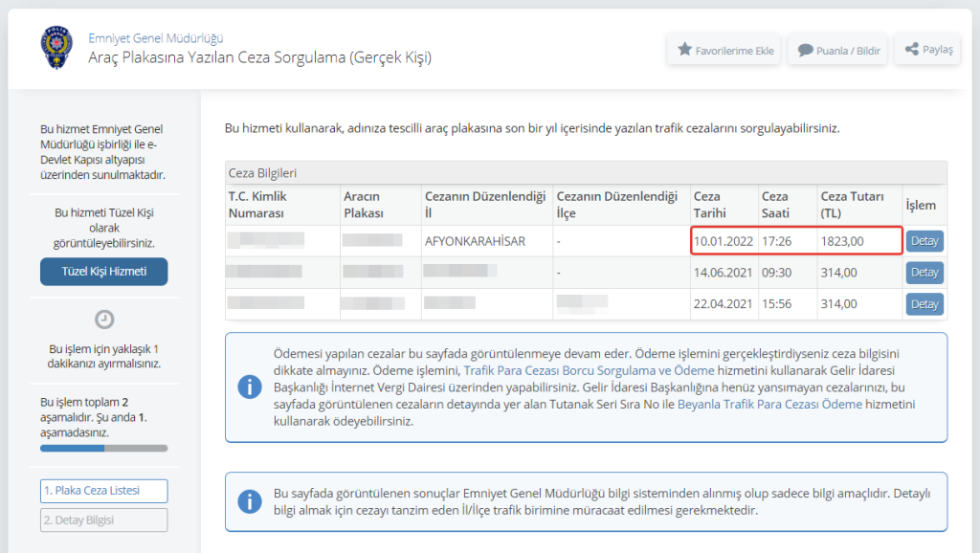Open the Emniyet Genel Müdürlüğü link
980x553 pixels.
pos(156,38)
